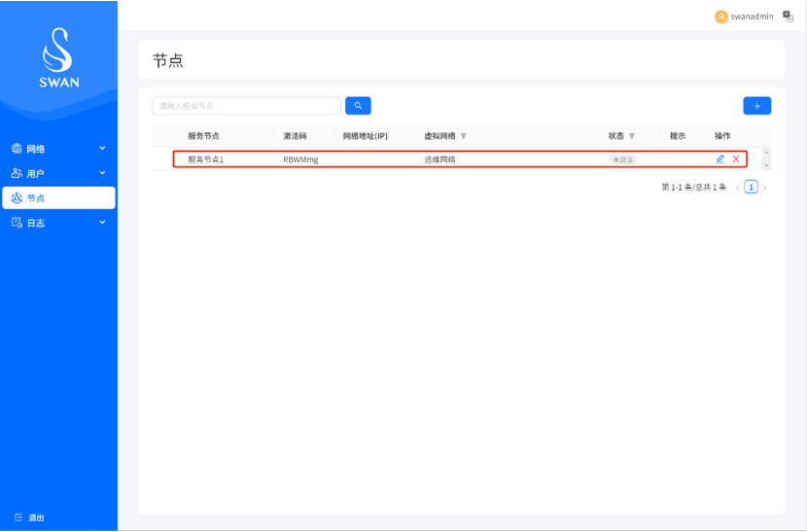Select 节点 in the sidebar

click(58, 198)
